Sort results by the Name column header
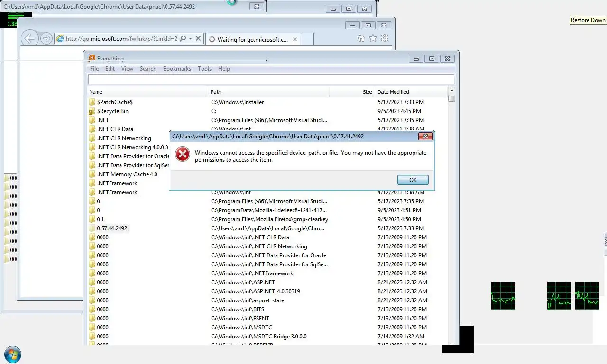607x364 pixels. tap(148, 92)
